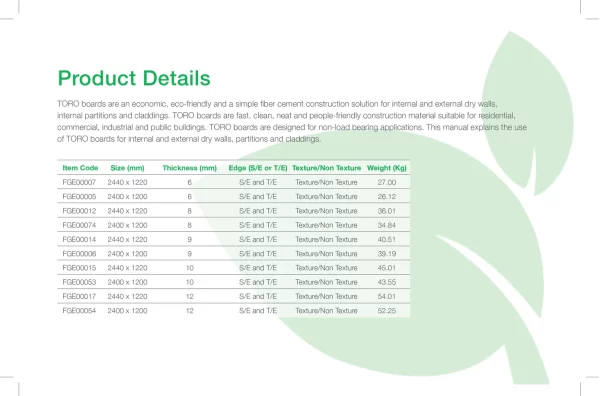This screenshot has width=600, height=396.
Task: Click item code FGE00053
Action: coord(79,282)
